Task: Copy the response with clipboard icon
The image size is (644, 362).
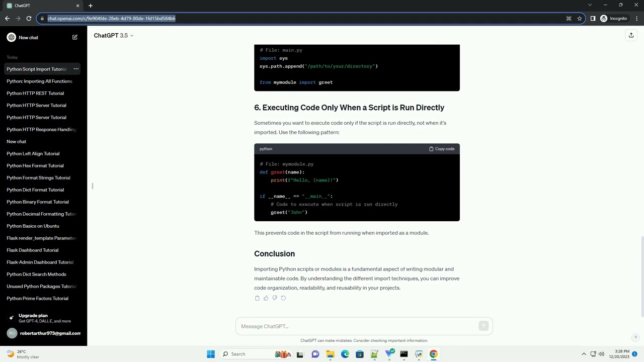Action: pos(257,298)
